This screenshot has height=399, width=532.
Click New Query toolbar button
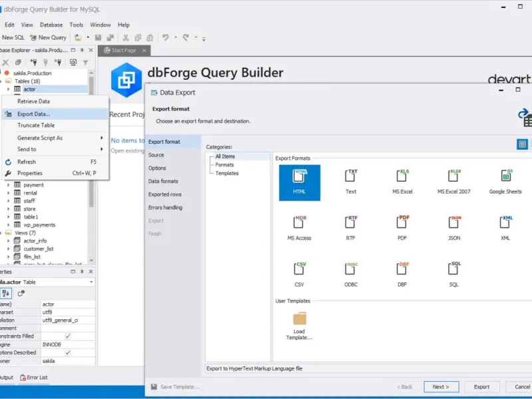[x=48, y=38]
